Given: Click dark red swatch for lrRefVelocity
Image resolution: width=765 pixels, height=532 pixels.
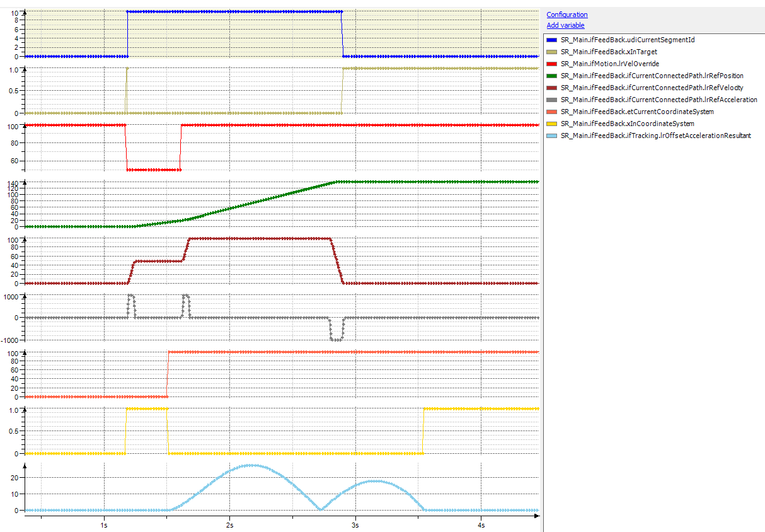Looking at the screenshot, I should coord(551,88).
